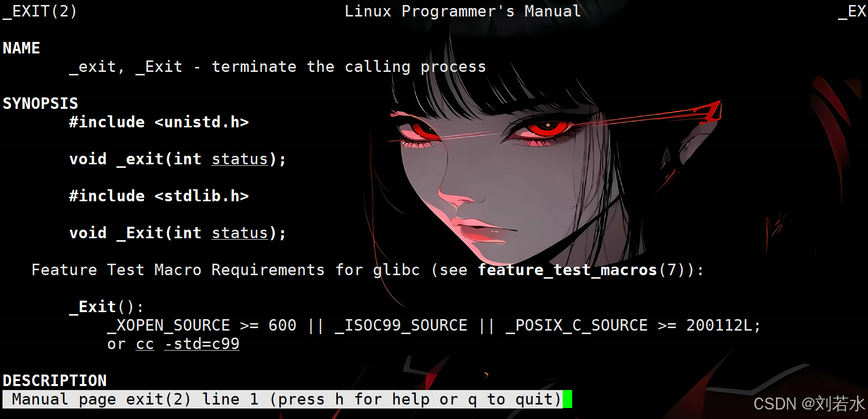Click the DESCRIPTION section heading

pos(55,381)
